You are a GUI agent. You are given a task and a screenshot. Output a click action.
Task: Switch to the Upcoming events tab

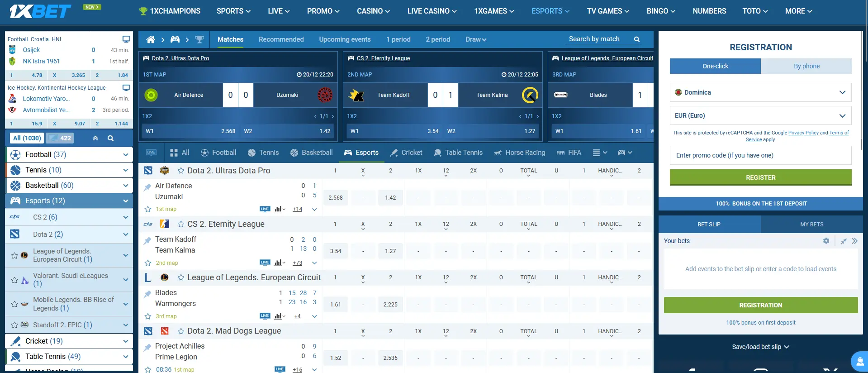[345, 39]
